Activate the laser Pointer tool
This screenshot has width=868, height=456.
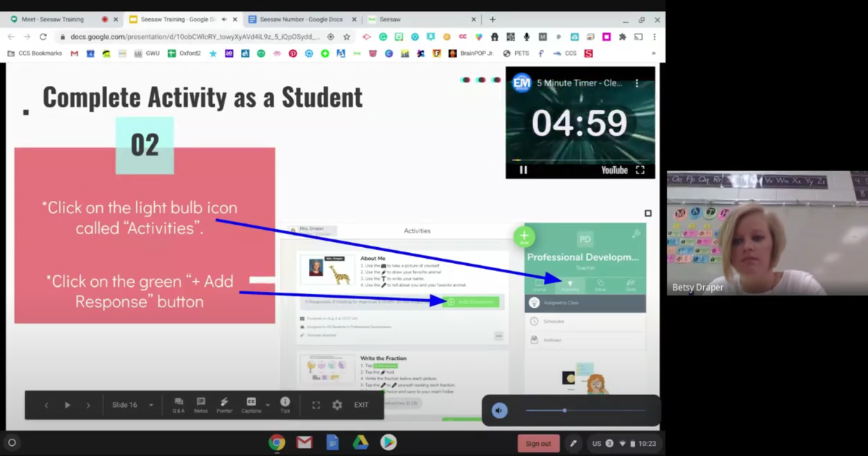[224, 405]
